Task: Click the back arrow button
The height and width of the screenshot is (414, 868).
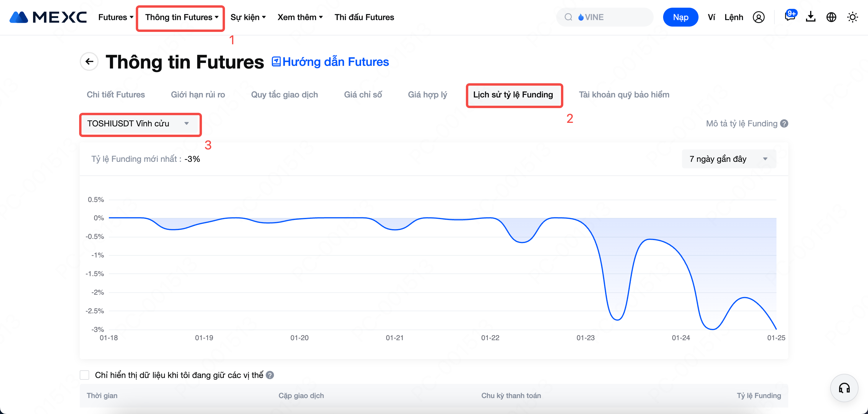Action: click(x=89, y=61)
